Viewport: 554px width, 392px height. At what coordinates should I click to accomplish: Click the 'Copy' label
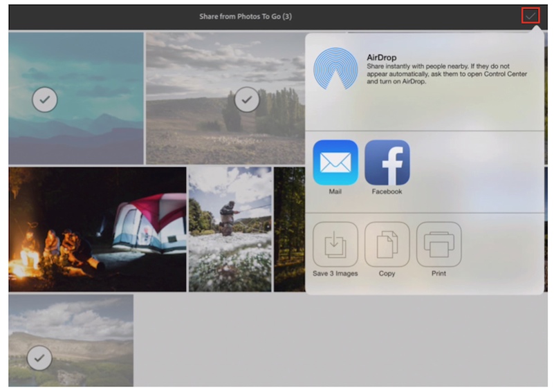[x=387, y=273]
